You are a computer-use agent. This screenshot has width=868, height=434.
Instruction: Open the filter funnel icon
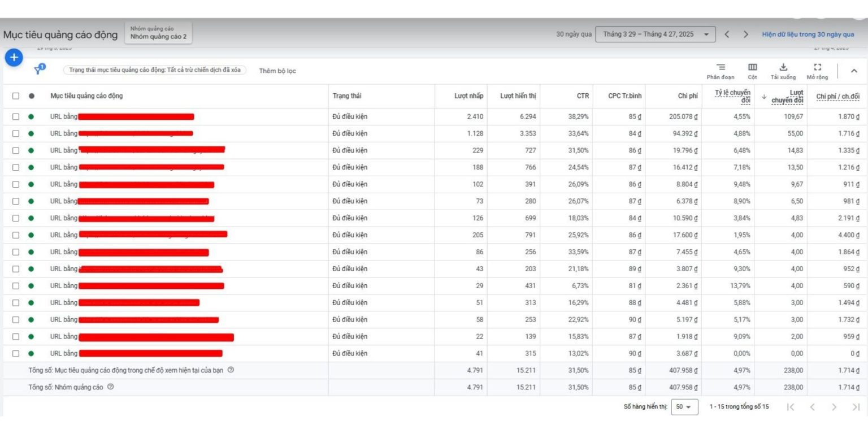[x=39, y=70]
